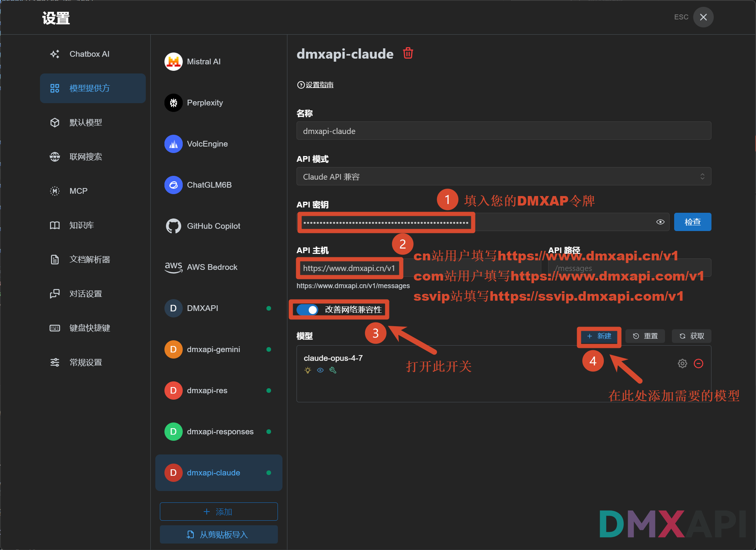Click the 新建 model button
756x550 pixels.
(599, 336)
